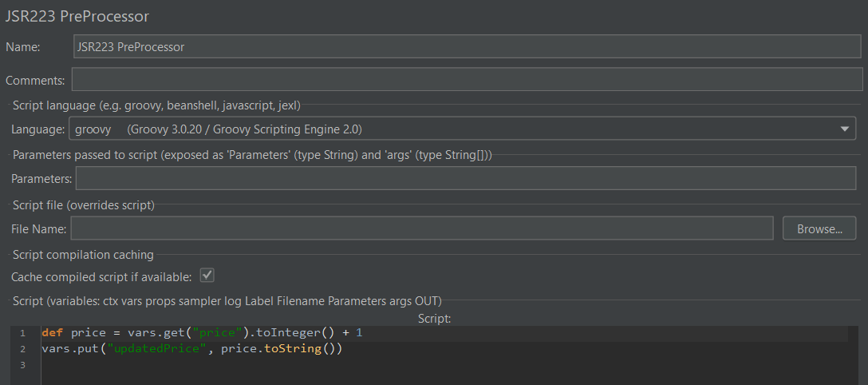The width and height of the screenshot is (868, 385).
Task: Click the Name input field
Action: click(468, 47)
